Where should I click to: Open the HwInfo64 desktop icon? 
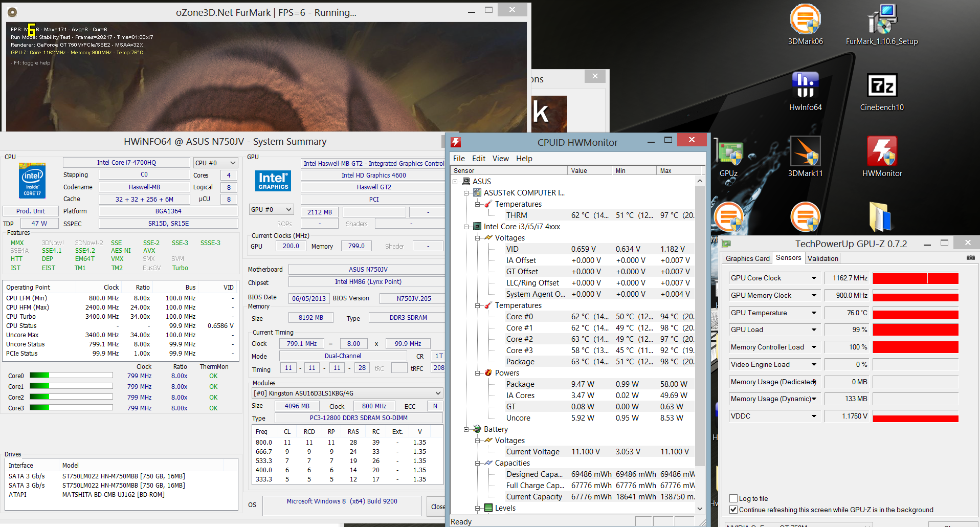[x=805, y=91]
